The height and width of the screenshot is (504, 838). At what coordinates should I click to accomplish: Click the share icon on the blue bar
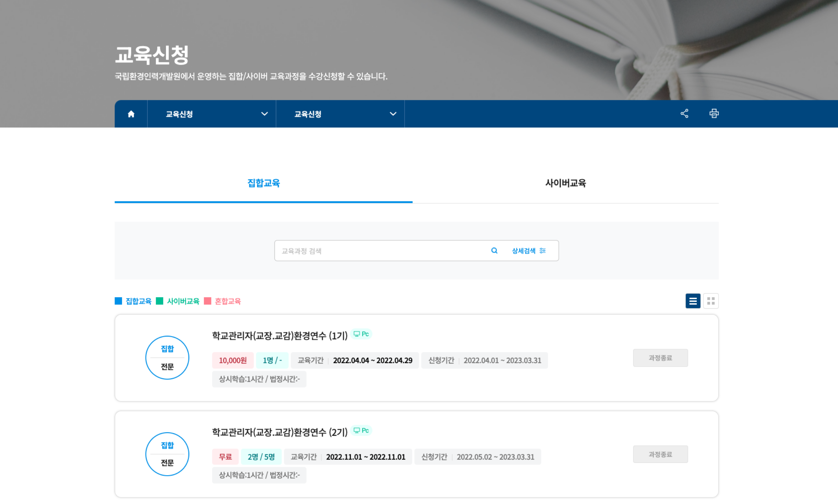click(x=684, y=113)
